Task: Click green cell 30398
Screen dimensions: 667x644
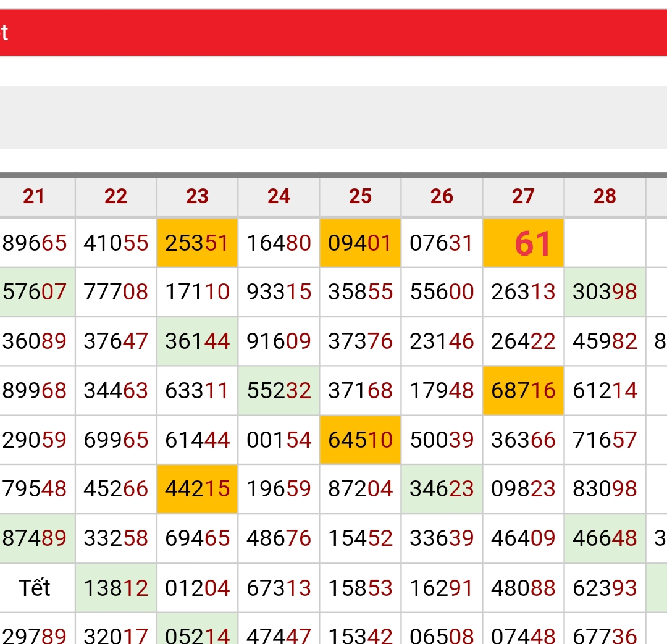Action: [605, 291]
